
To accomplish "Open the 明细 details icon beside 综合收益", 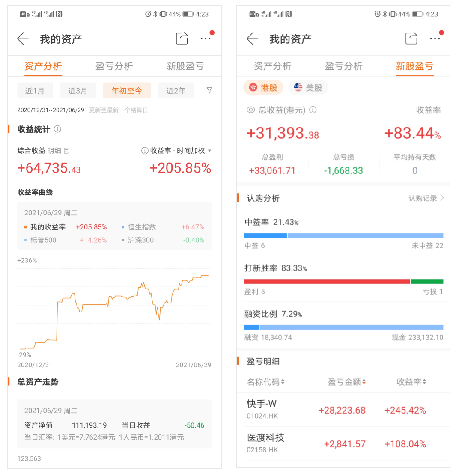I will (x=66, y=151).
